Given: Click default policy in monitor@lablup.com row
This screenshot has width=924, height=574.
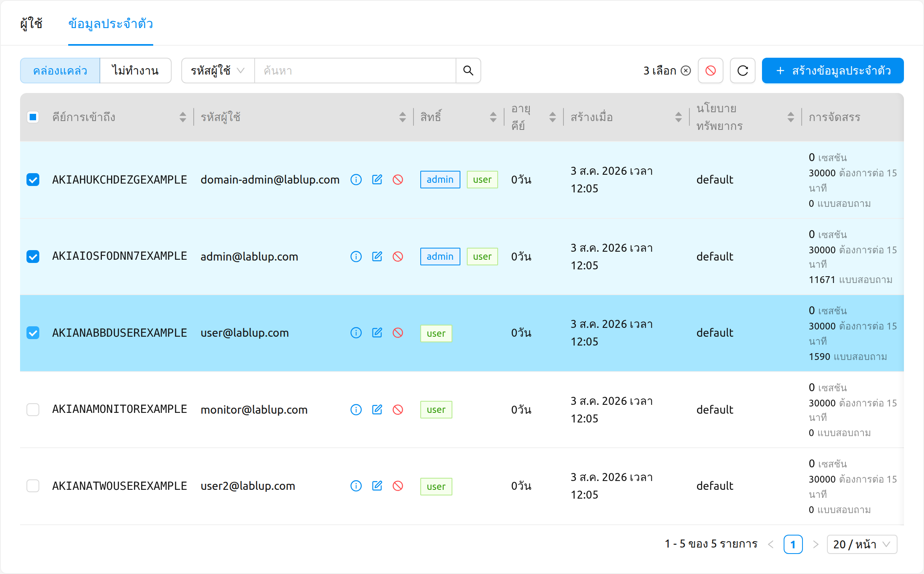Looking at the screenshot, I should pos(715,410).
